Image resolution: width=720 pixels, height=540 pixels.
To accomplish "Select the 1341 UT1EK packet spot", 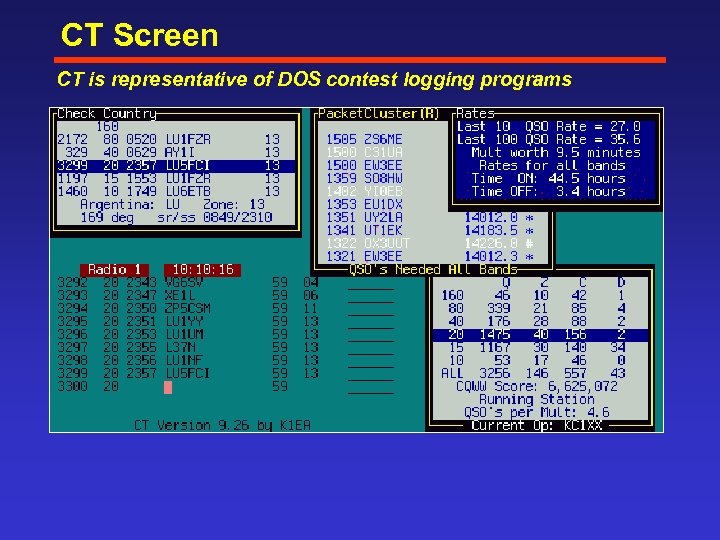I will (x=430, y=231).
